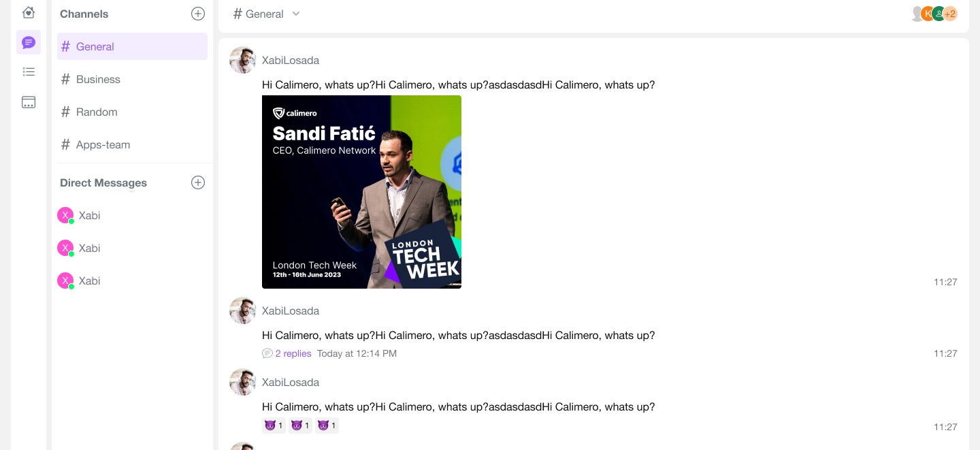Switch to the Random channel
The width and height of the screenshot is (980, 450).
pyautogui.click(x=97, y=112)
